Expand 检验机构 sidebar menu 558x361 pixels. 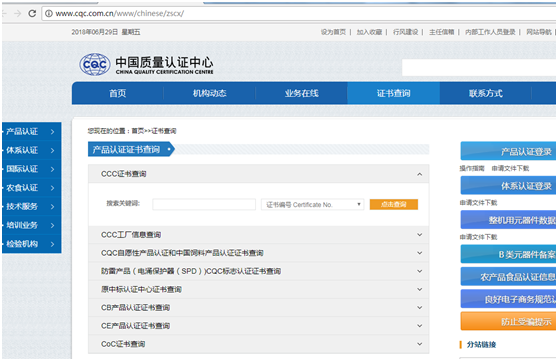(x=31, y=244)
